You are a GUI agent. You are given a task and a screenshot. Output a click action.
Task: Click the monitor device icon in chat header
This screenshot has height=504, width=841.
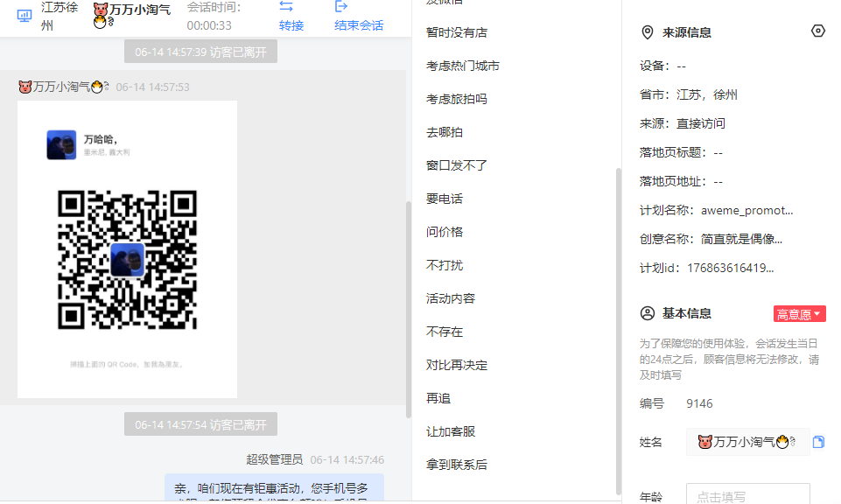click(x=25, y=16)
